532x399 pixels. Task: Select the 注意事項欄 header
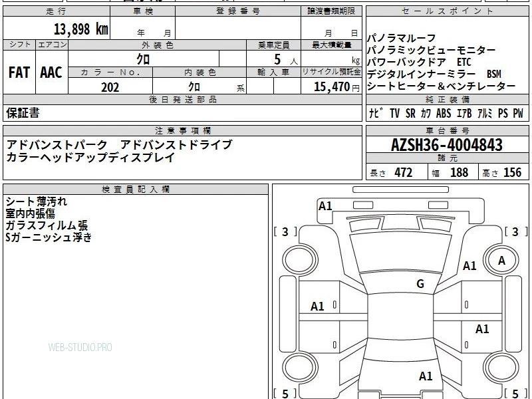point(182,130)
